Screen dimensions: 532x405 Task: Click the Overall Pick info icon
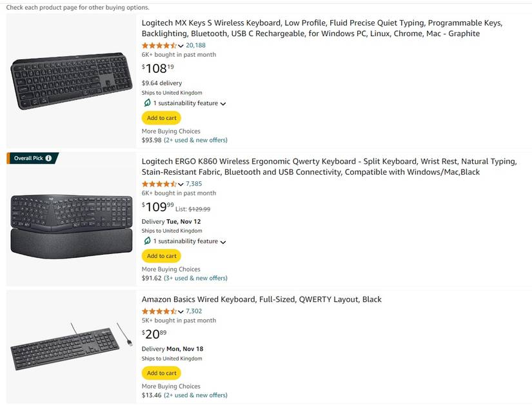coord(48,158)
